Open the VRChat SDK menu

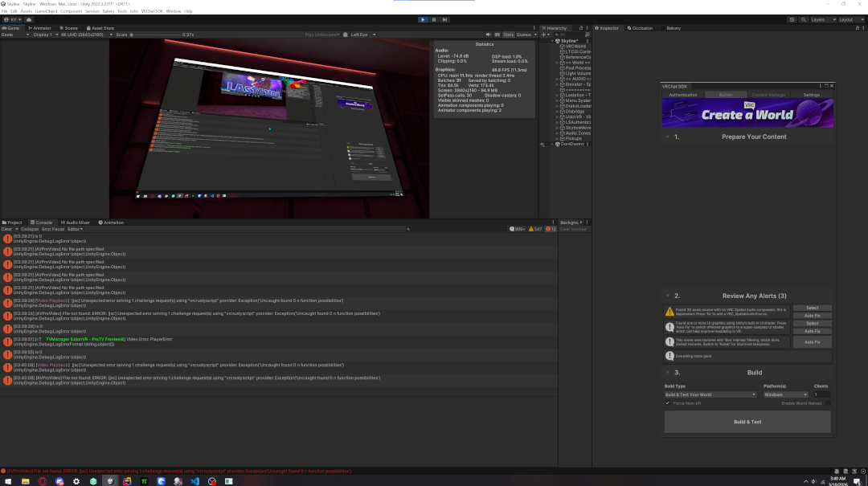point(152,11)
